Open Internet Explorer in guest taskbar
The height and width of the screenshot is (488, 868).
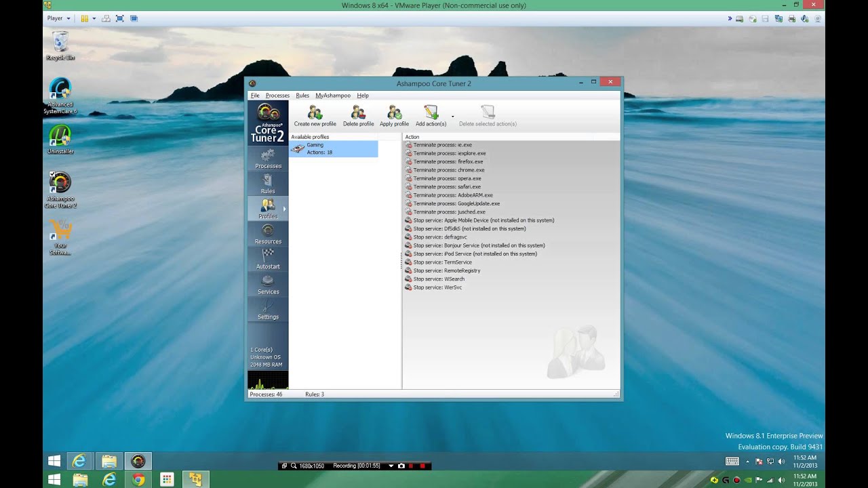point(79,461)
